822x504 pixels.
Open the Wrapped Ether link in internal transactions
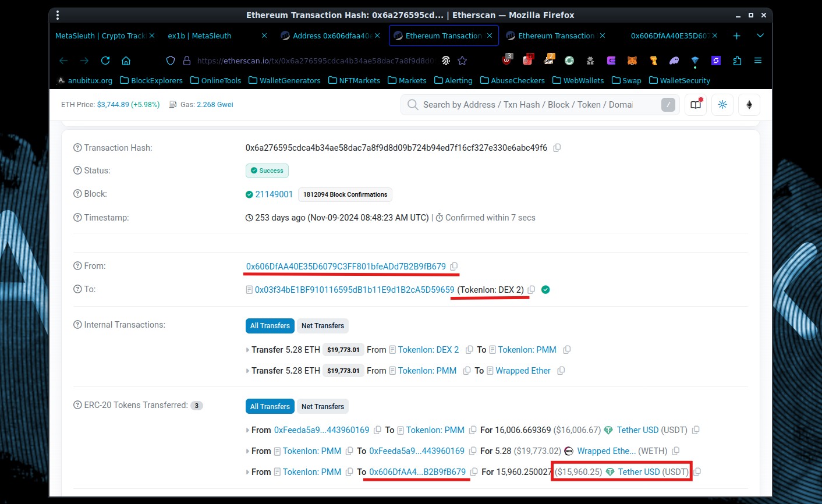point(523,371)
